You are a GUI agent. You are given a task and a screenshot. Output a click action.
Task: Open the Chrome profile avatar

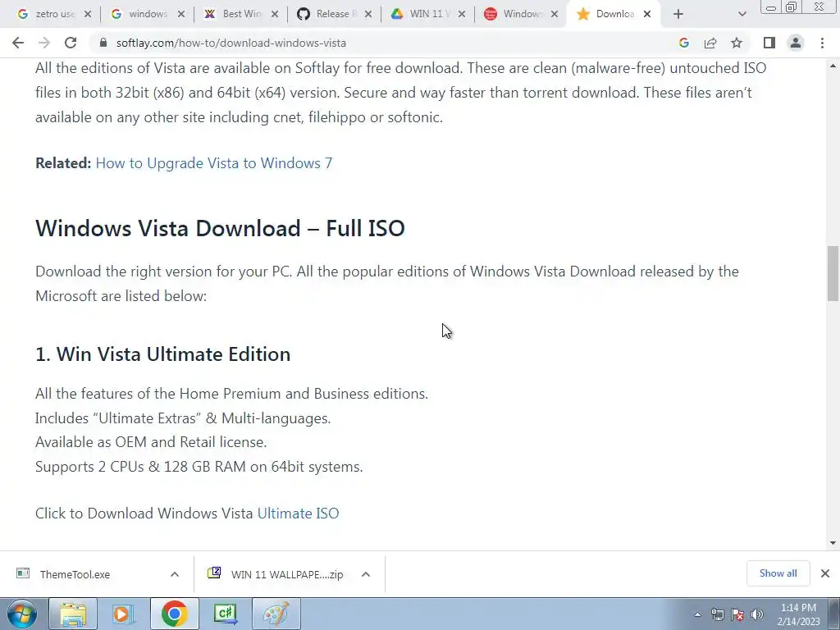tap(796, 43)
